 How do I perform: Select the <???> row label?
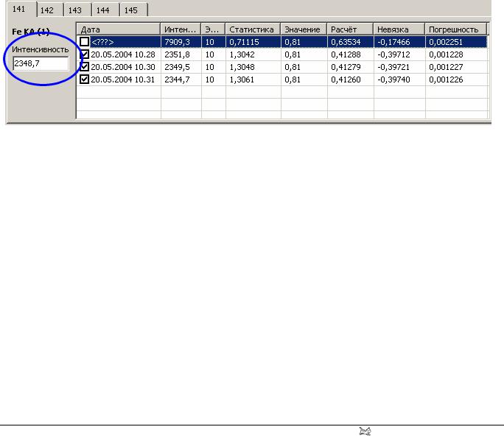point(102,42)
